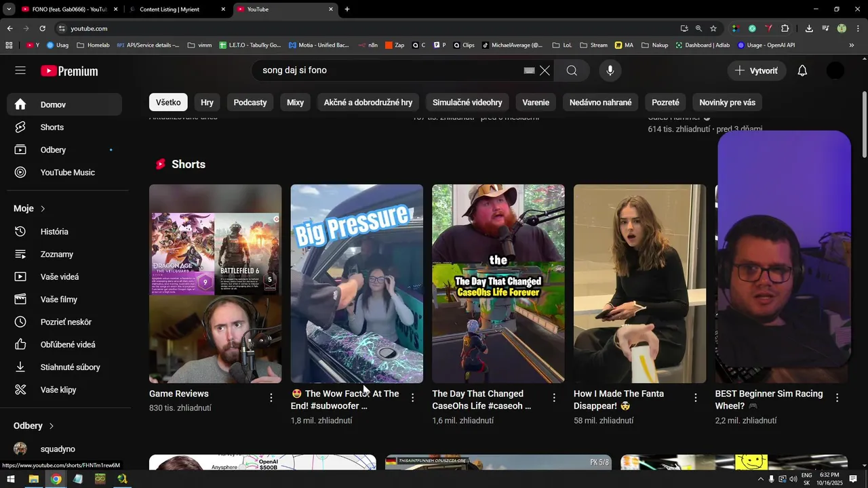This screenshot has height=488, width=868.
Task: Click the magnifier search button
Action: [x=572, y=70]
